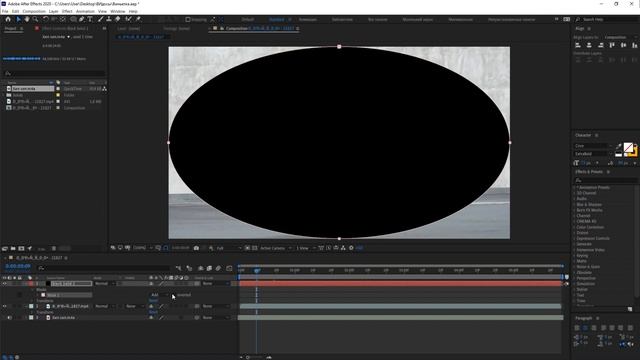The height and width of the screenshot is (360, 640).
Task: Click the Black Solid layer color swatch
Action: pyautogui.click(x=31, y=283)
